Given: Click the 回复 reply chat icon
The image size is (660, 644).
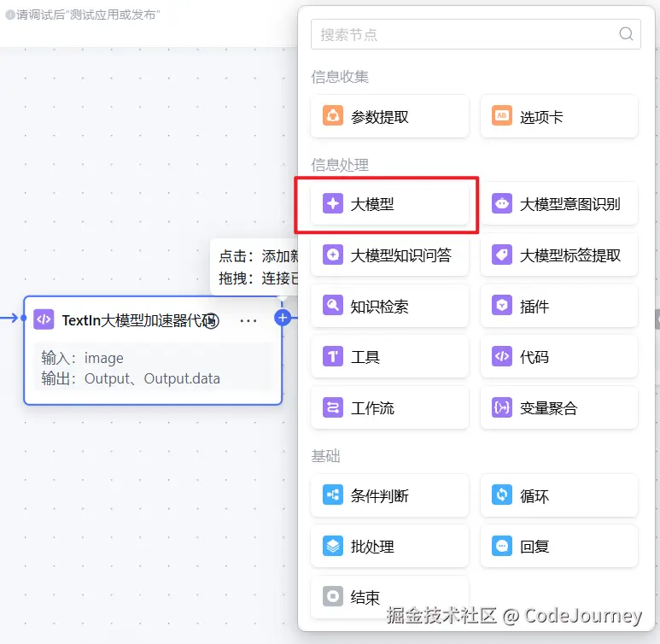Looking at the screenshot, I should point(502,546).
